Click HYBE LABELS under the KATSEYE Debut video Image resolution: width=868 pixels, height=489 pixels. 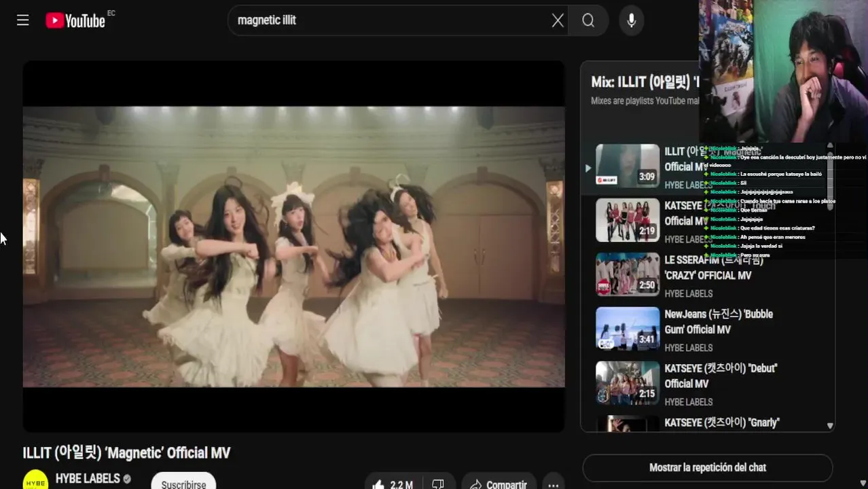[x=688, y=402]
